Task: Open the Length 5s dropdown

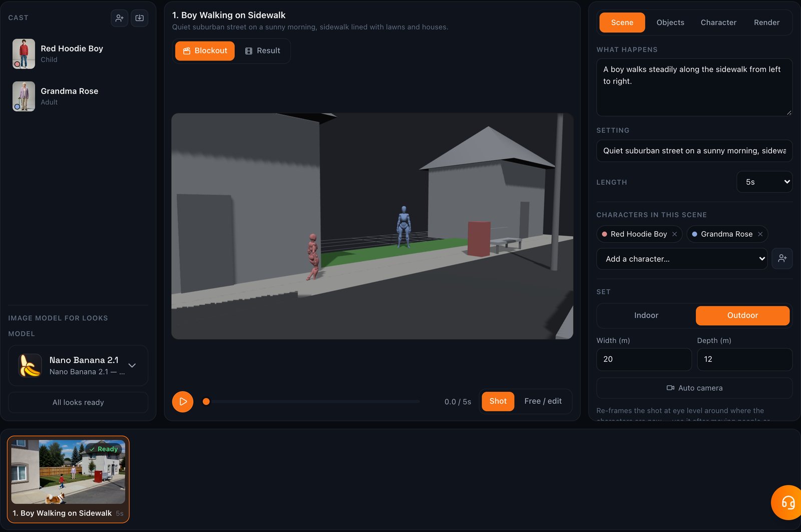Action: pyautogui.click(x=764, y=182)
